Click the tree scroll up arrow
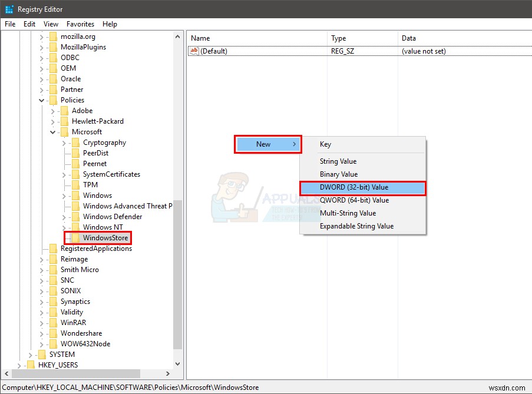 (178, 37)
